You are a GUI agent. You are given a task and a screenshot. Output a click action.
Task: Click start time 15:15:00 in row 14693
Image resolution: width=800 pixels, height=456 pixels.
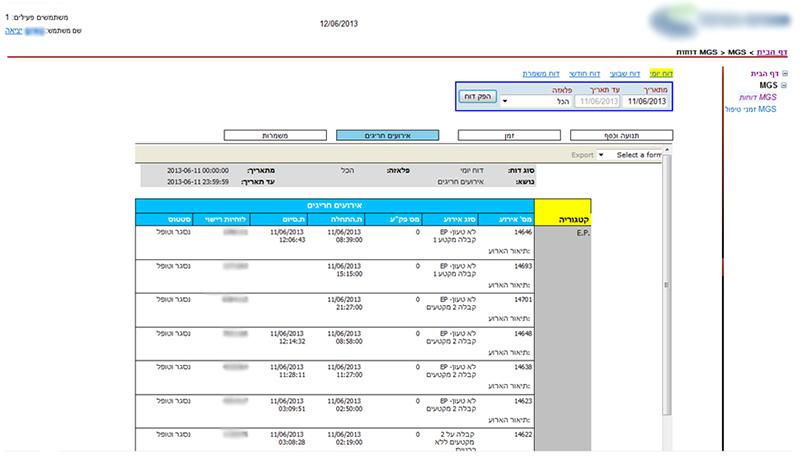349,274
